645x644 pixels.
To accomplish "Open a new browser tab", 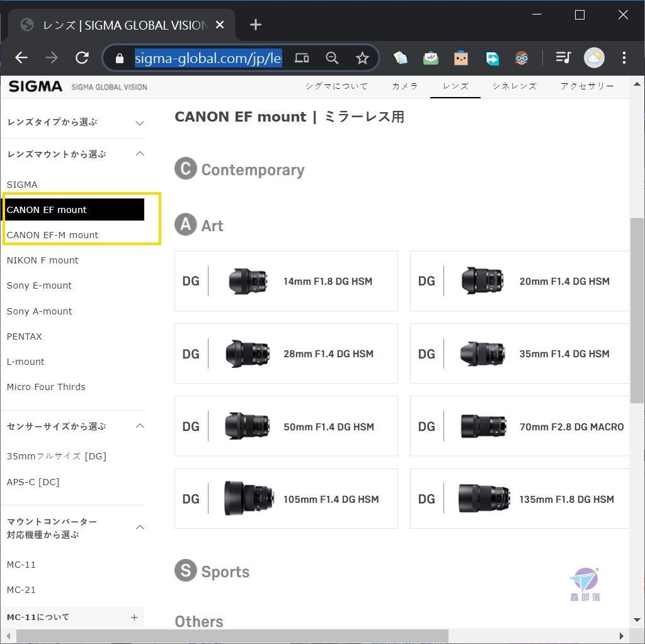I will (256, 25).
